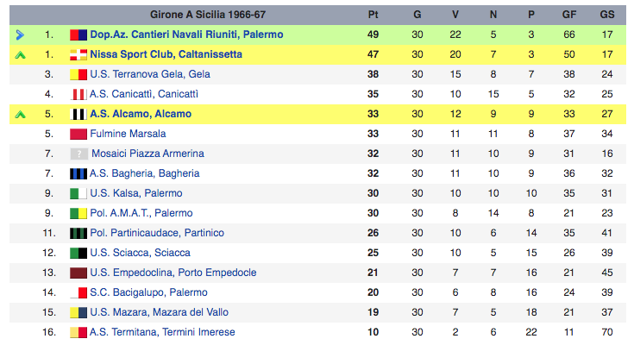Click the blue arrow icon beside first place
634x364 pixels.
coord(20,35)
